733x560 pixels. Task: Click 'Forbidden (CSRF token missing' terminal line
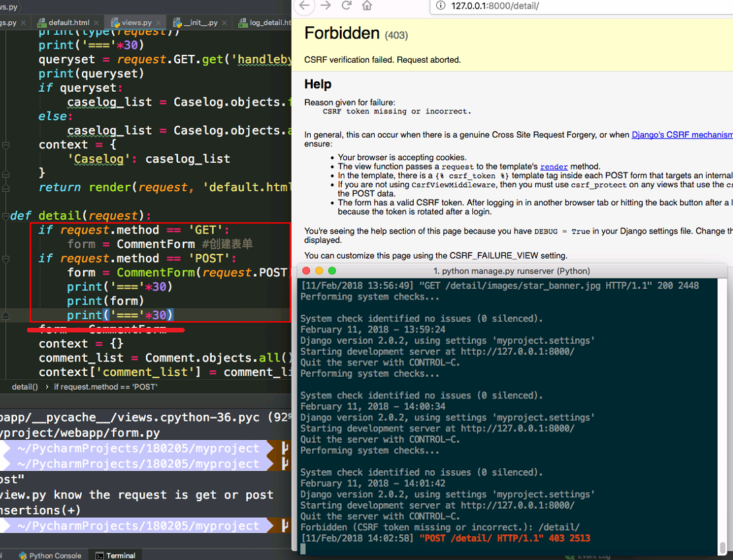point(440,527)
